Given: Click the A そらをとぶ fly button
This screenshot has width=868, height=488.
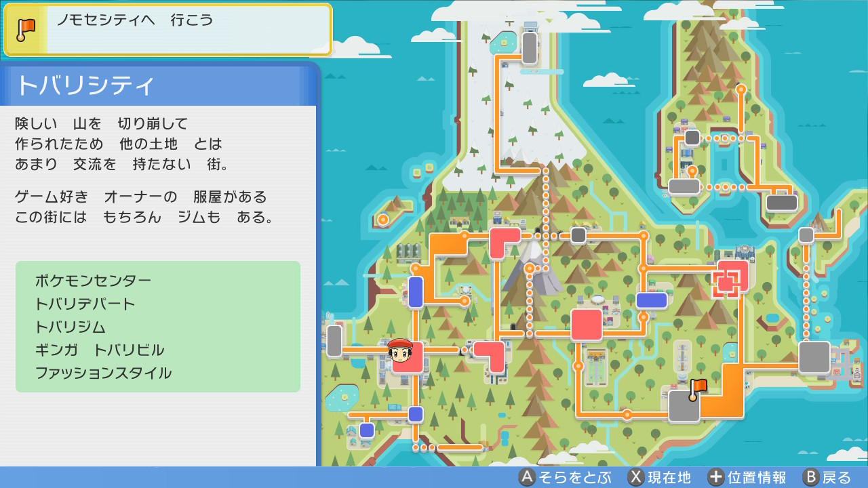Looking at the screenshot, I should click(x=566, y=477).
